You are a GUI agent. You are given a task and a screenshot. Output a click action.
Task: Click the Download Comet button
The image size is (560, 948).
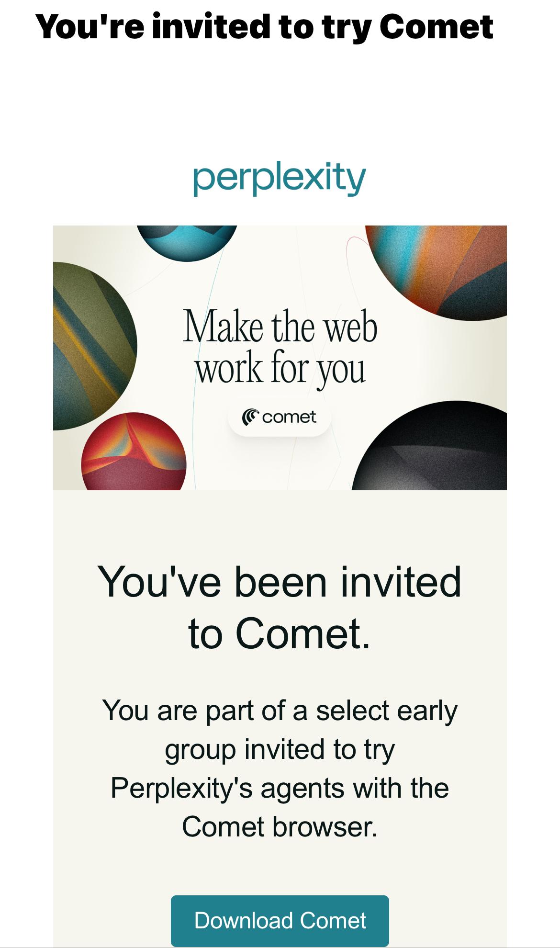[280, 921]
